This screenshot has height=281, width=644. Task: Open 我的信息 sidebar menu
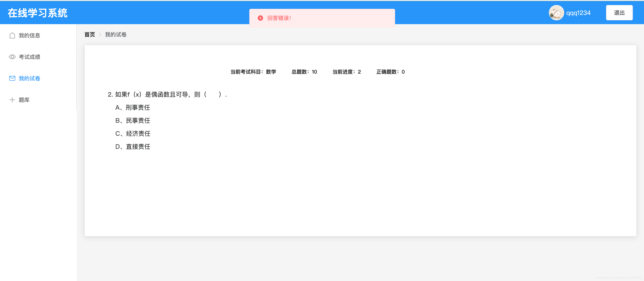click(x=30, y=35)
